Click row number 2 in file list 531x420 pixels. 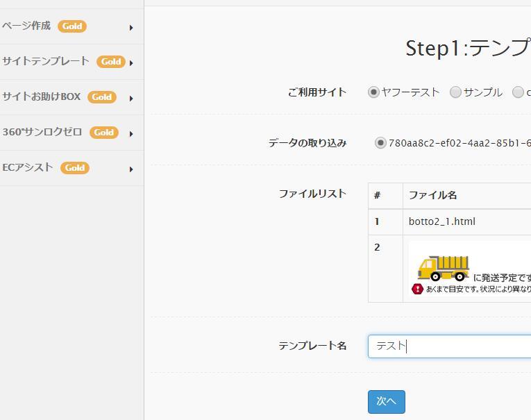click(x=377, y=247)
